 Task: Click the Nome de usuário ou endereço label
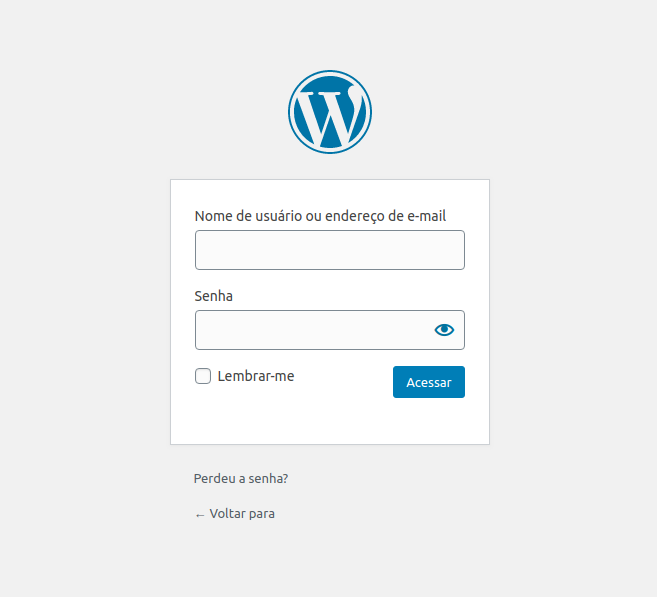[x=320, y=216]
